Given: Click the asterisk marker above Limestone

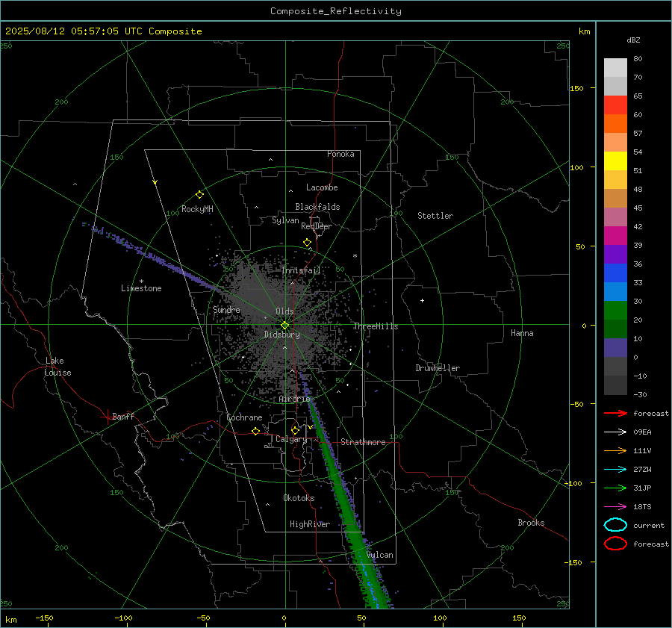Looking at the screenshot, I should [141, 282].
